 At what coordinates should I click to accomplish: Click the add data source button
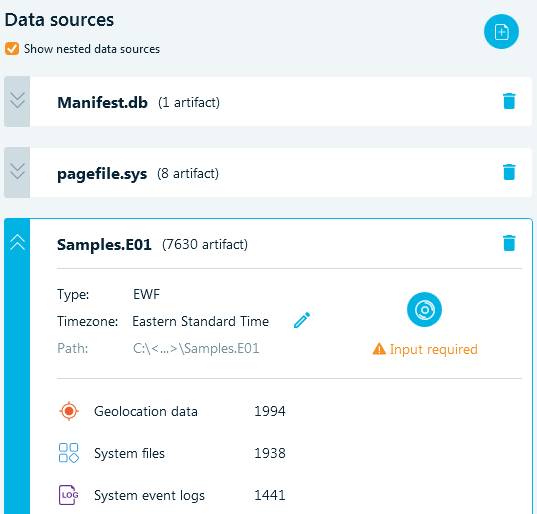501,32
